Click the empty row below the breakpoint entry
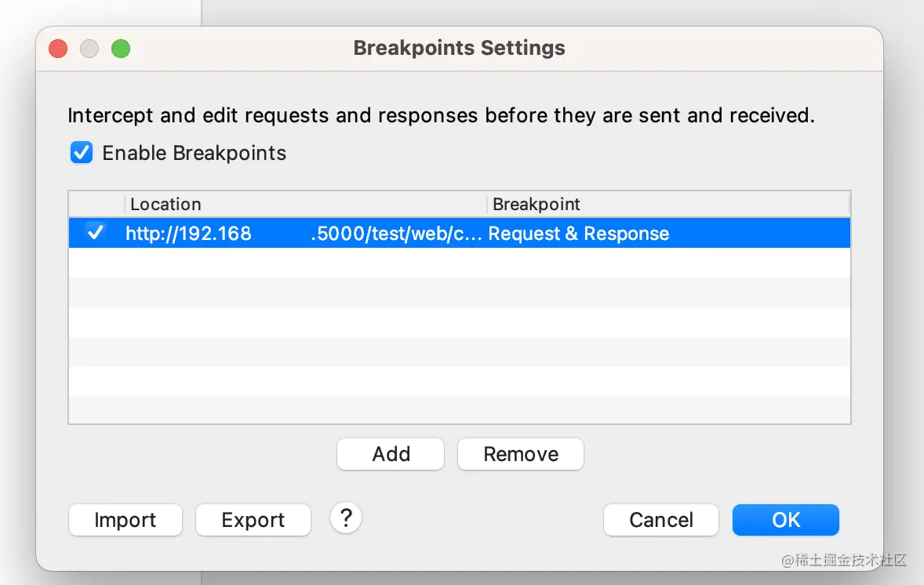The height and width of the screenshot is (585, 924). pos(459,263)
